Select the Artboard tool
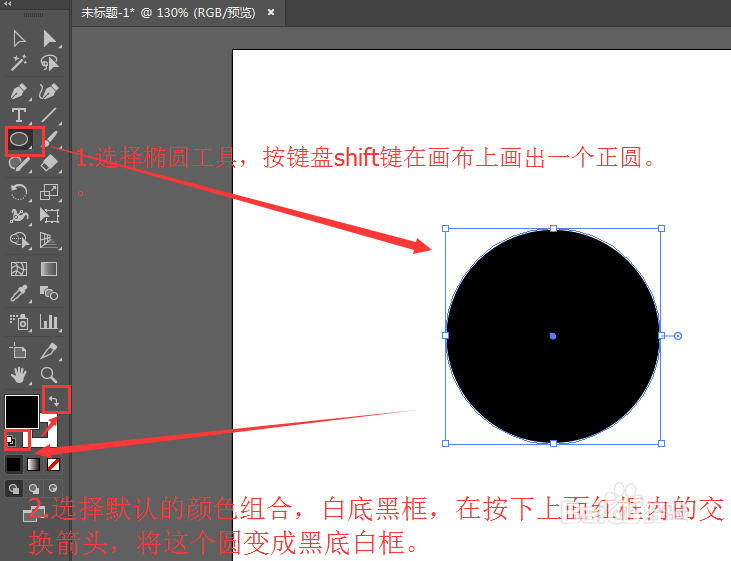731x561 pixels. pyautogui.click(x=19, y=350)
